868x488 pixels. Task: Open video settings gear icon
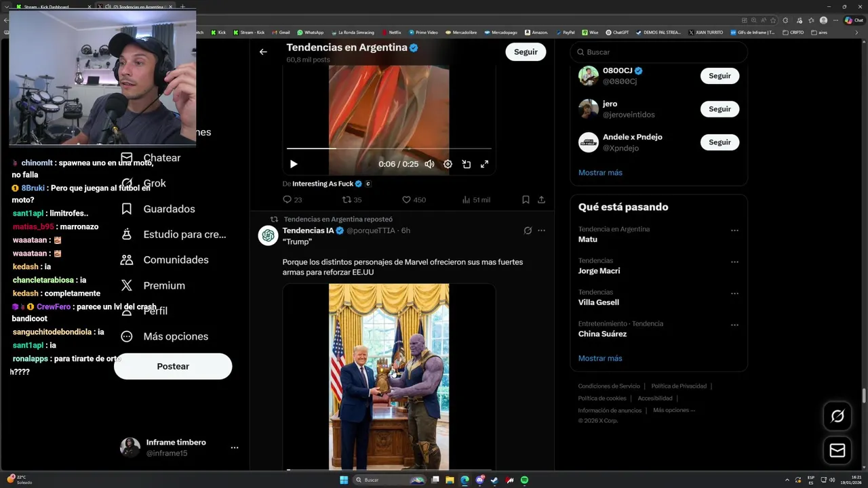click(x=448, y=164)
